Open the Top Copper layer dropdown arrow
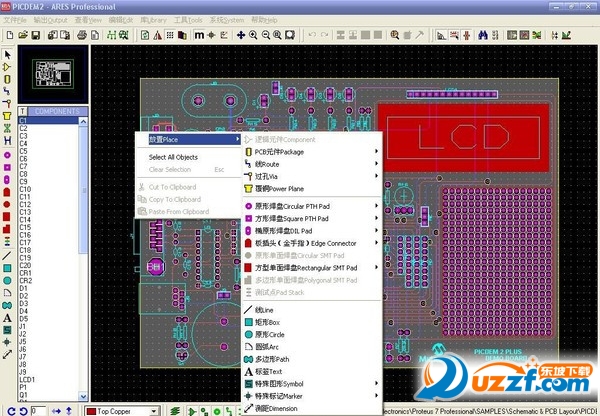600x416 pixels. tap(153, 411)
